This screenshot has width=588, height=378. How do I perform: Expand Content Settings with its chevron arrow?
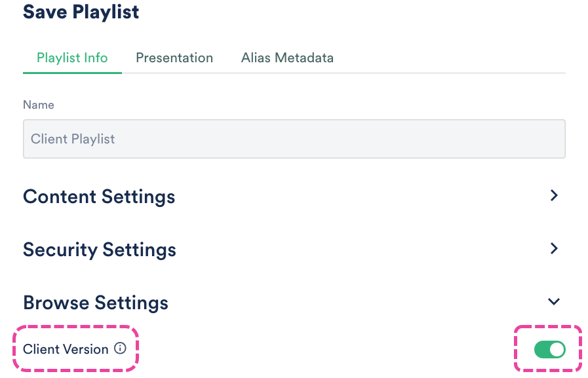pos(554,195)
